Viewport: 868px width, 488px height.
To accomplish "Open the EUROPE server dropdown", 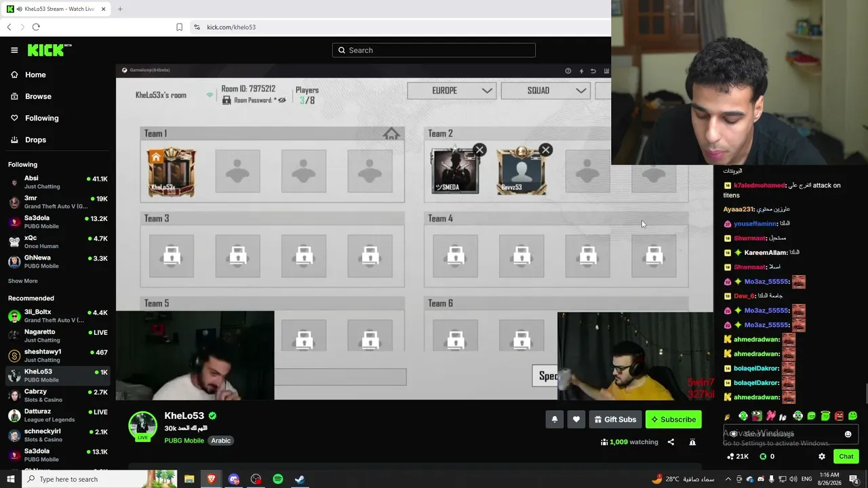I will point(452,90).
